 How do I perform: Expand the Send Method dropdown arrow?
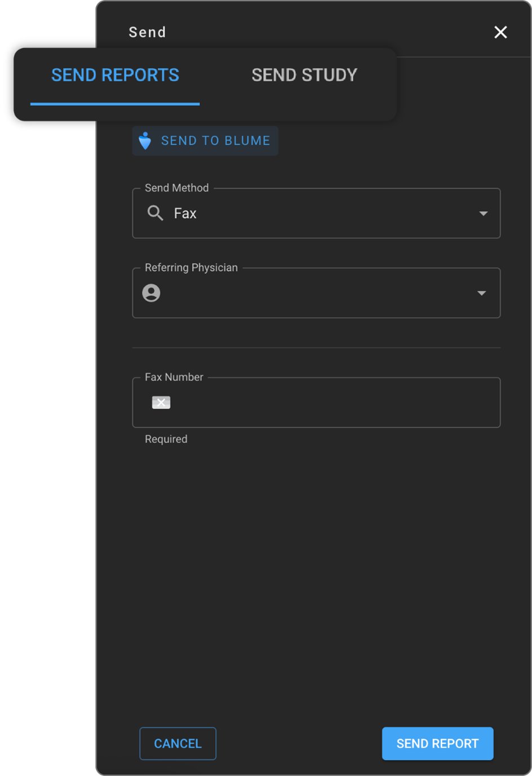coord(483,214)
